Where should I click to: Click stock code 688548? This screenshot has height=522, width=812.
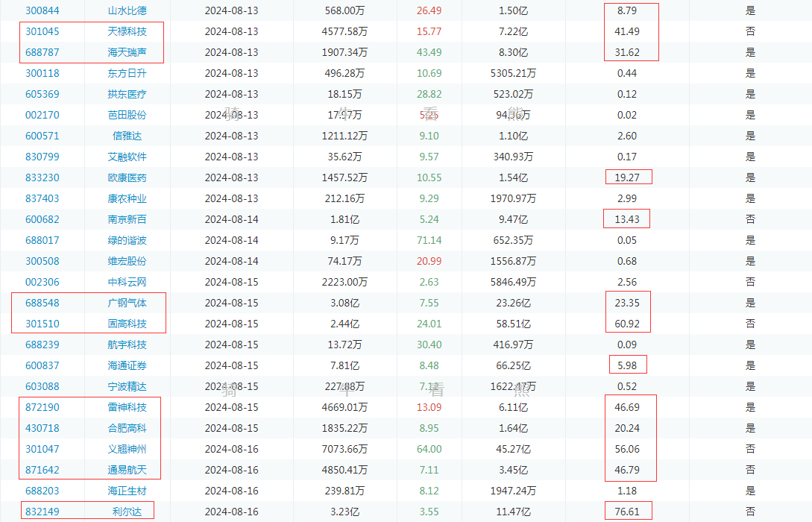[43, 303]
